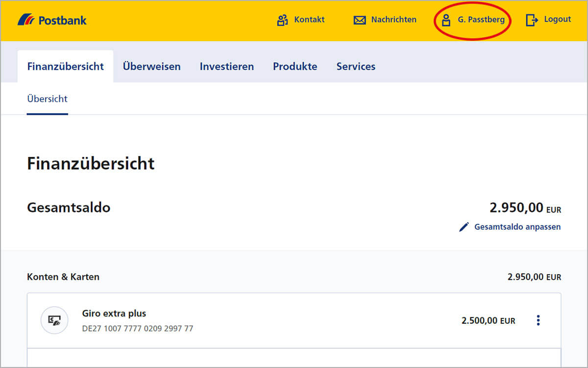Click the pencil icon beside Gesamtsaldo anpassen

click(x=464, y=227)
